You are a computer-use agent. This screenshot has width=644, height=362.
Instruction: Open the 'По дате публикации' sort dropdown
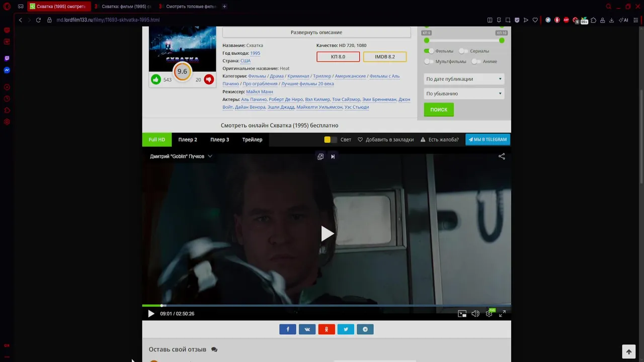(463, 79)
